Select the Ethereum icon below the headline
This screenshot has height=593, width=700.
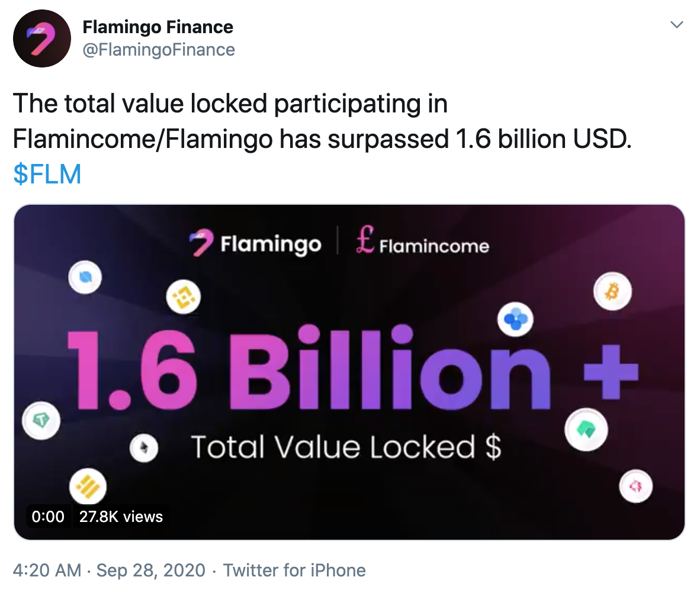(x=144, y=448)
